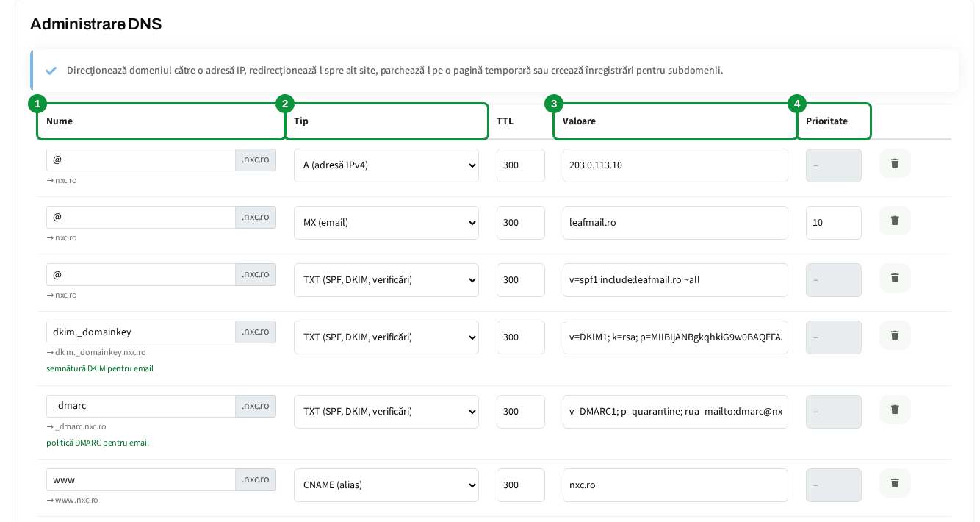This screenshot has width=980, height=522.
Task: Click 'politică DMARC pentru email' hint
Action: point(98,443)
